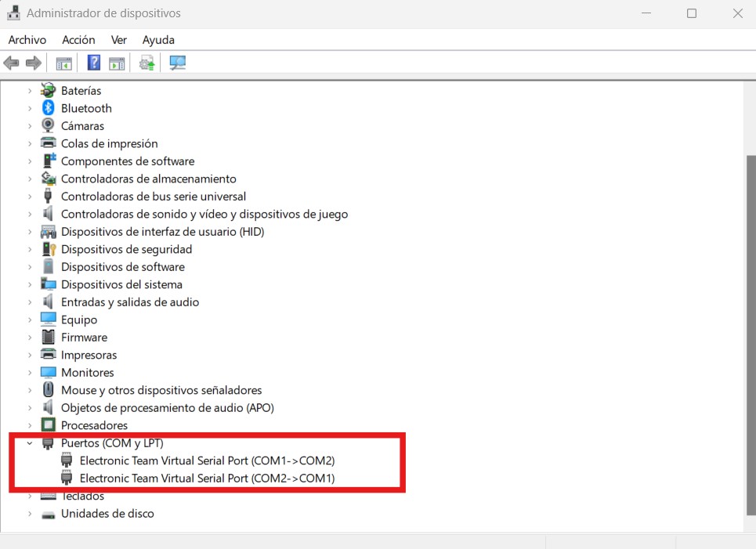Click the COM2->COM1 port device icon

(67, 479)
